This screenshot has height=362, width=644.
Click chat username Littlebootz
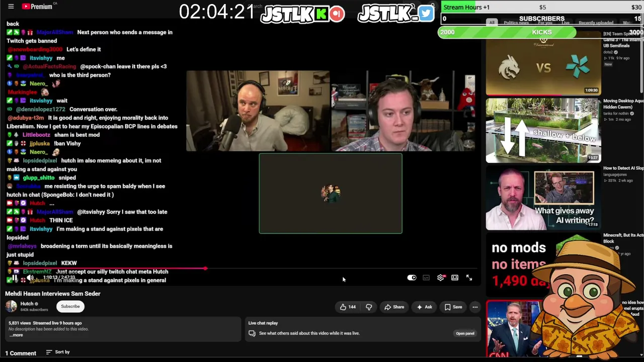click(x=36, y=135)
